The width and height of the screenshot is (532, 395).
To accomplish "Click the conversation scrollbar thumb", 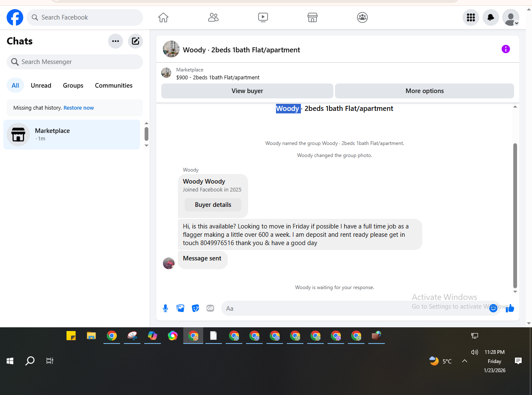I will [515, 216].
